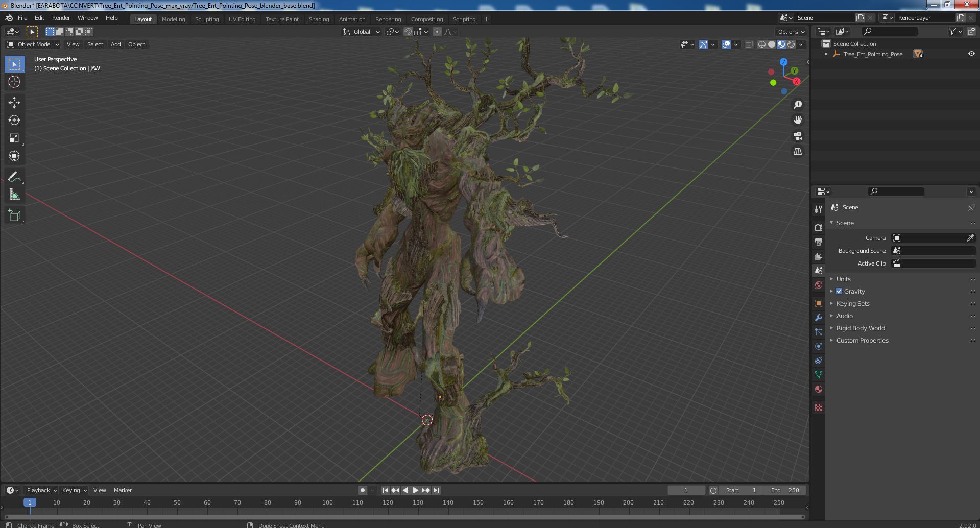The image size is (980, 528).
Task: Select the Rotate tool
Action: [x=14, y=121]
